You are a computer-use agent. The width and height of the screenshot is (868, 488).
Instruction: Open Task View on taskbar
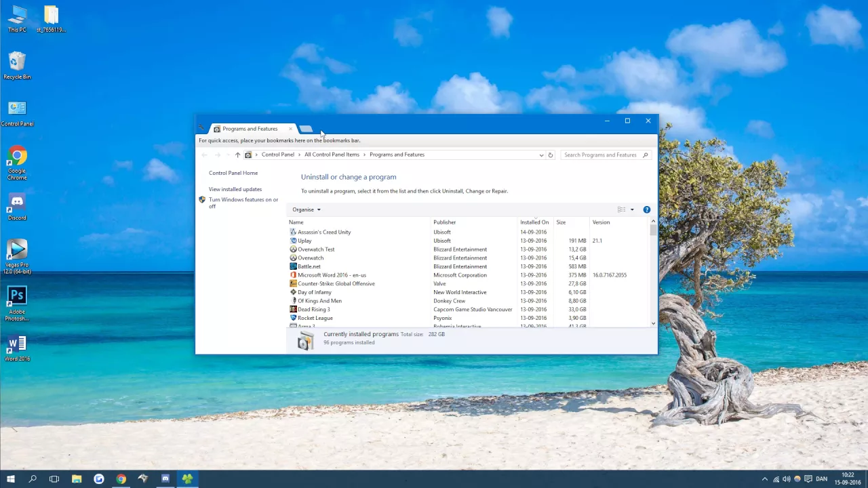point(54,479)
